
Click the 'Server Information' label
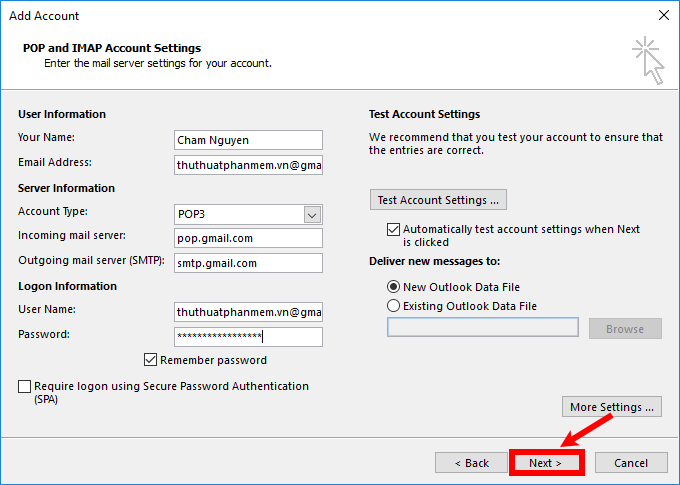pyautogui.click(x=66, y=188)
